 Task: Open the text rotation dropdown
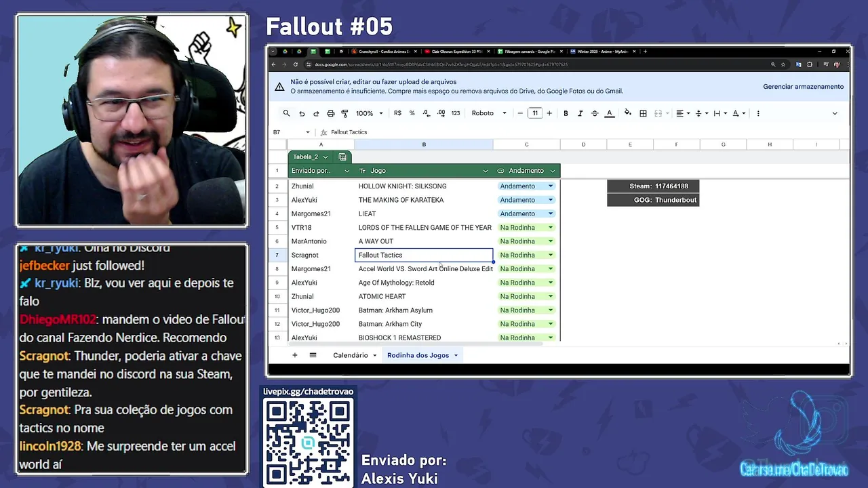[738, 113]
